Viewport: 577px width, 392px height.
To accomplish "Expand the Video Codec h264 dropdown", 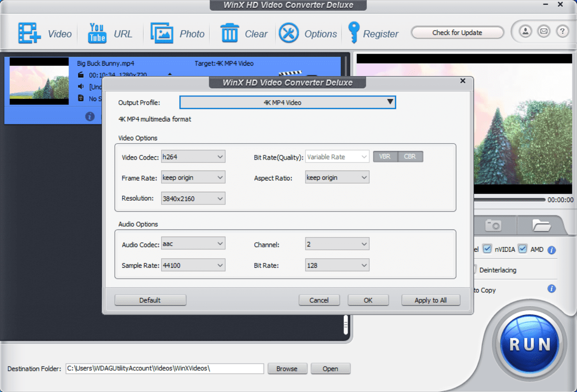I will coord(193,157).
